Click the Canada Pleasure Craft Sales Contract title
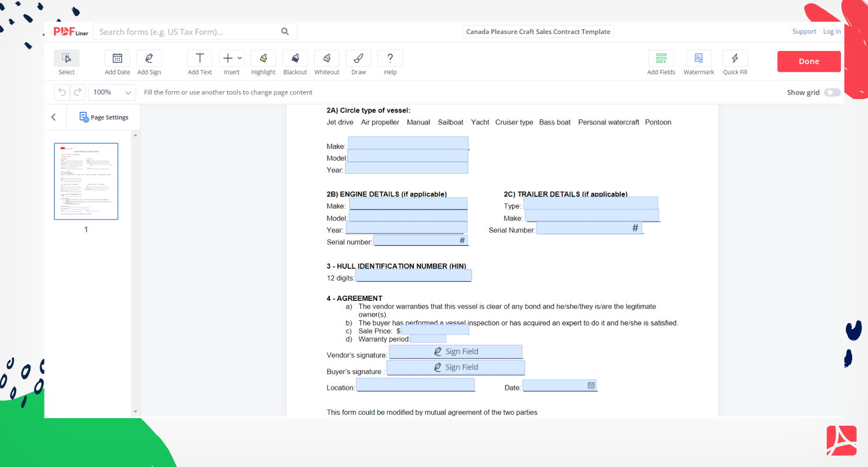Image resolution: width=868 pixels, height=467 pixels. tap(538, 31)
